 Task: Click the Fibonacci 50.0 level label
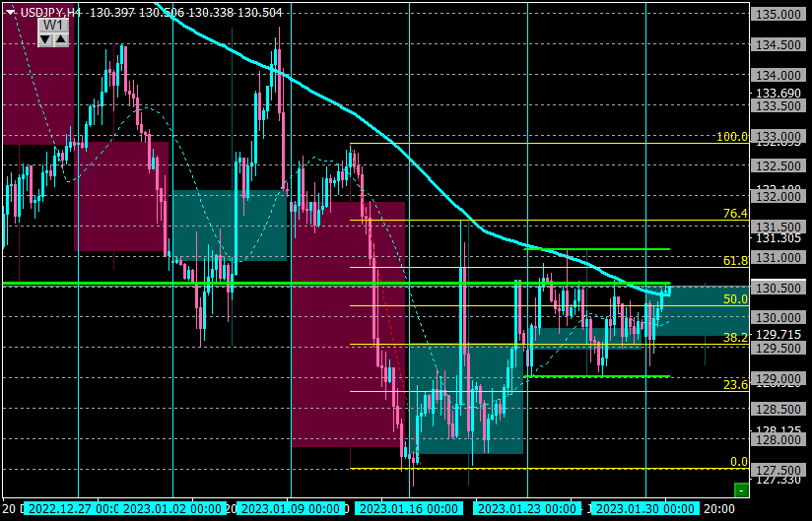click(x=735, y=299)
